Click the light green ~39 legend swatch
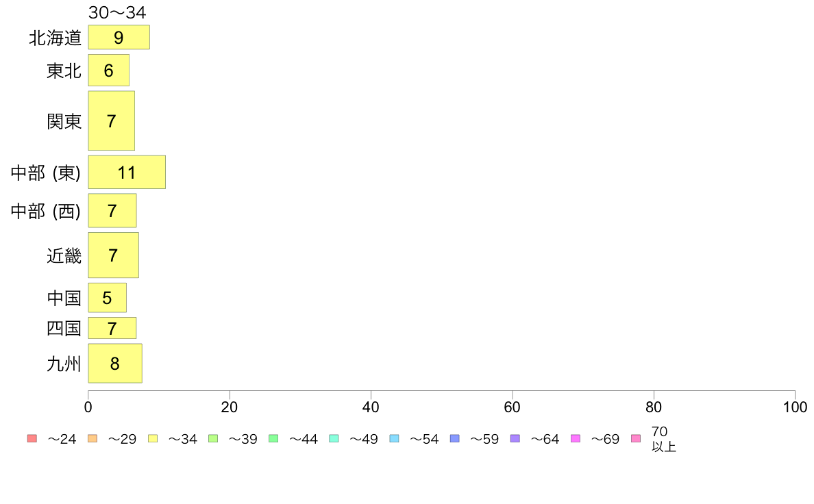This screenshot has height=504, width=814. [213, 438]
